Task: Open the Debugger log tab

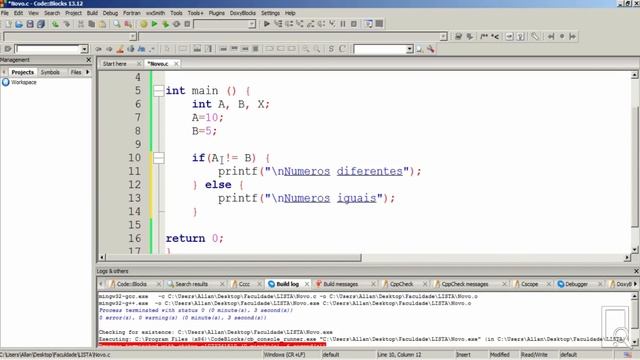Action: coord(576,284)
